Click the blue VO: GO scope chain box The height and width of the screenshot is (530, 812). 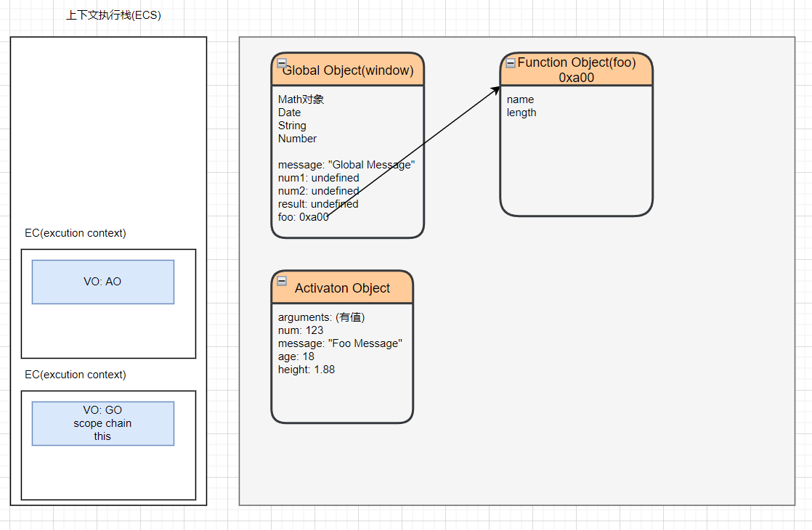point(103,423)
